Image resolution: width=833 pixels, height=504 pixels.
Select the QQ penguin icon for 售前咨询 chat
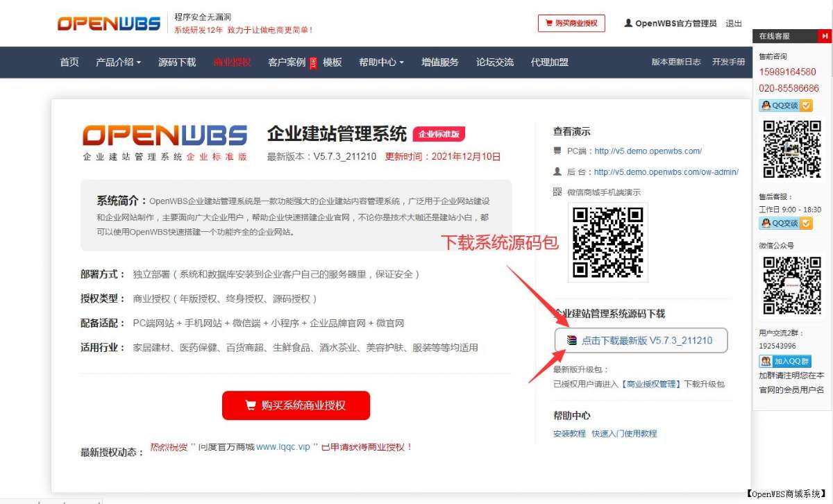[765, 106]
